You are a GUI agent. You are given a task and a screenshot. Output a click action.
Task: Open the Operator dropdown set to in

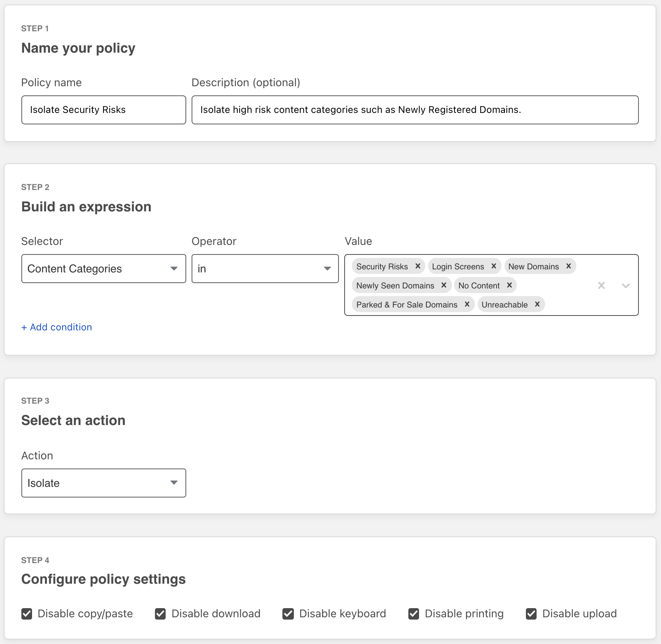tap(265, 269)
